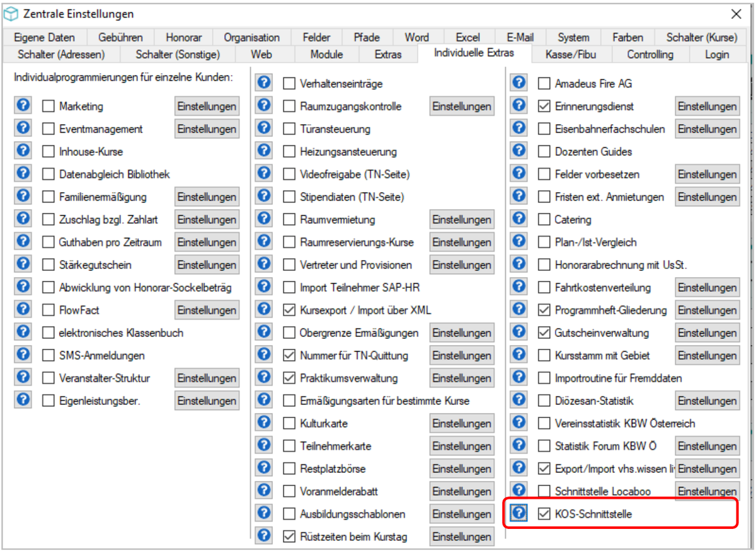Click the Teilnehmerkarte Einstellungen button

[x=462, y=446]
